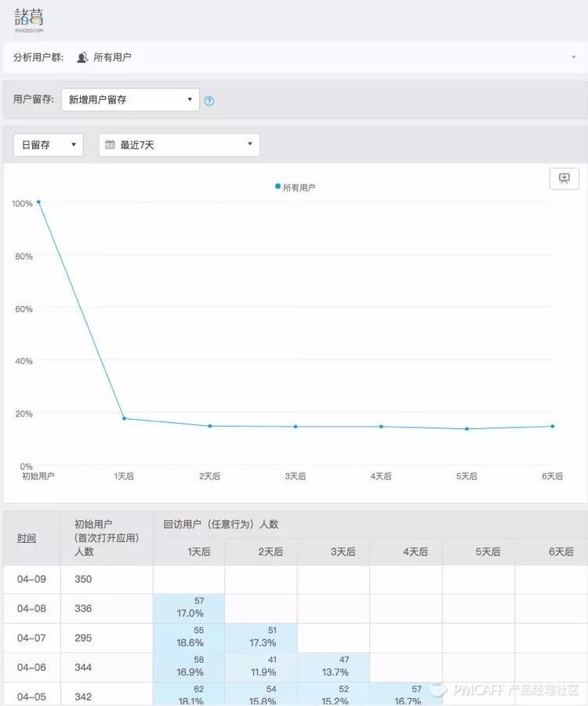Click the calendar icon in the date selector
588x706 pixels.
110,144
